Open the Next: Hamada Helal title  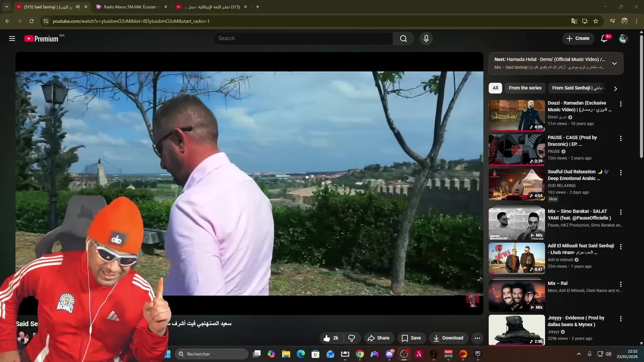(x=550, y=59)
